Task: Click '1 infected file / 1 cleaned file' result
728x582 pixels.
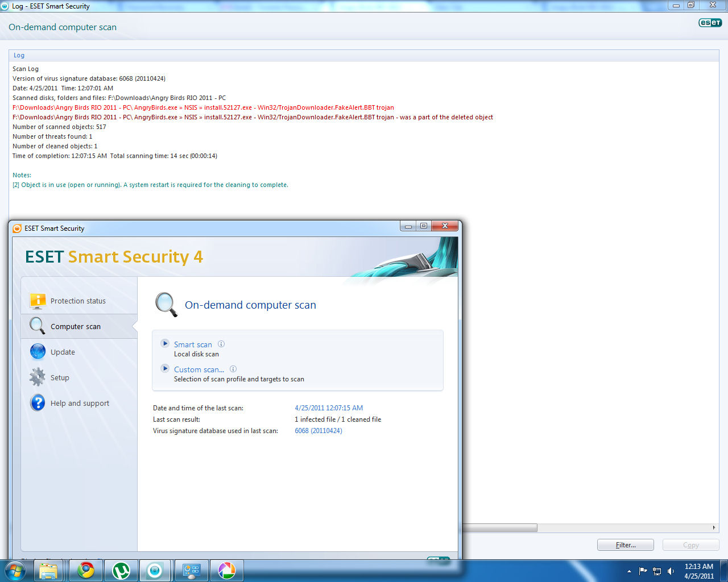Action: (x=338, y=419)
